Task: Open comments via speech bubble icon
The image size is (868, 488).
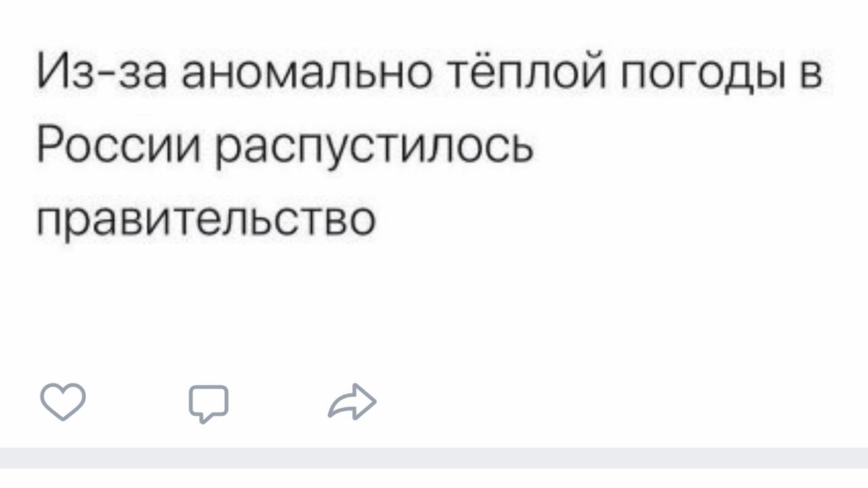Action: (x=208, y=403)
